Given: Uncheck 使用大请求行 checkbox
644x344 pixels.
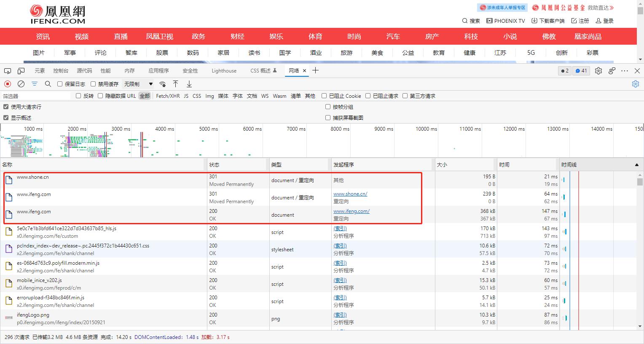Looking at the screenshot, I should point(6,107).
